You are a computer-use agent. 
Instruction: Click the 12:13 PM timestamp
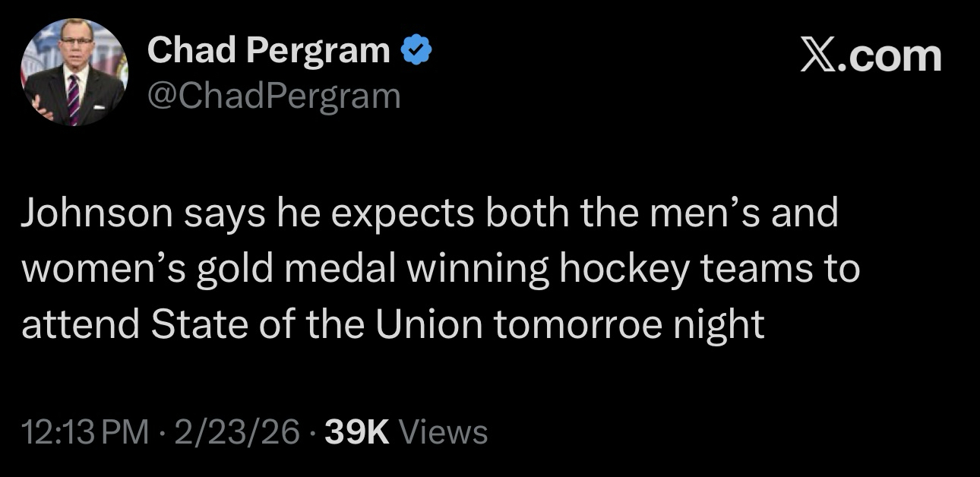[x=85, y=432]
